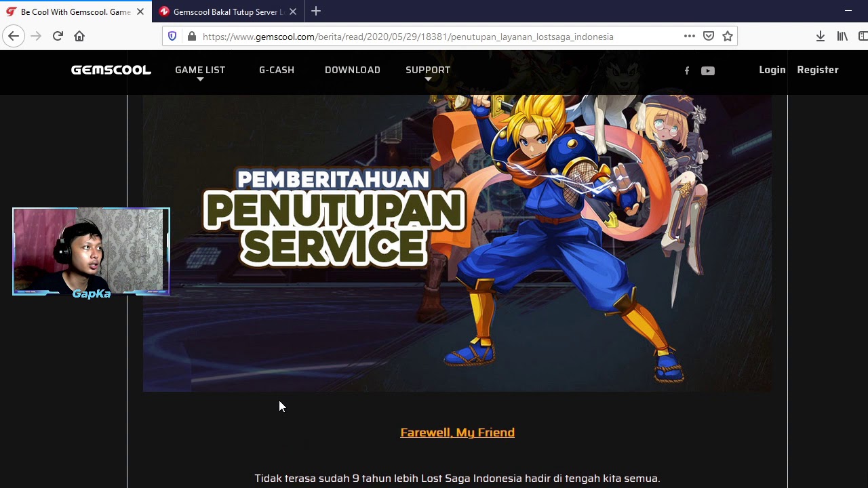Open tracking protection shield icon
The width and height of the screenshot is (868, 488).
172,37
